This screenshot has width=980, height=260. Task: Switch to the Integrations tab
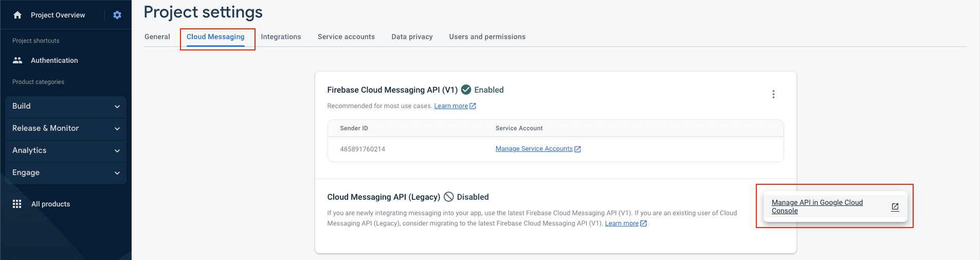click(281, 37)
